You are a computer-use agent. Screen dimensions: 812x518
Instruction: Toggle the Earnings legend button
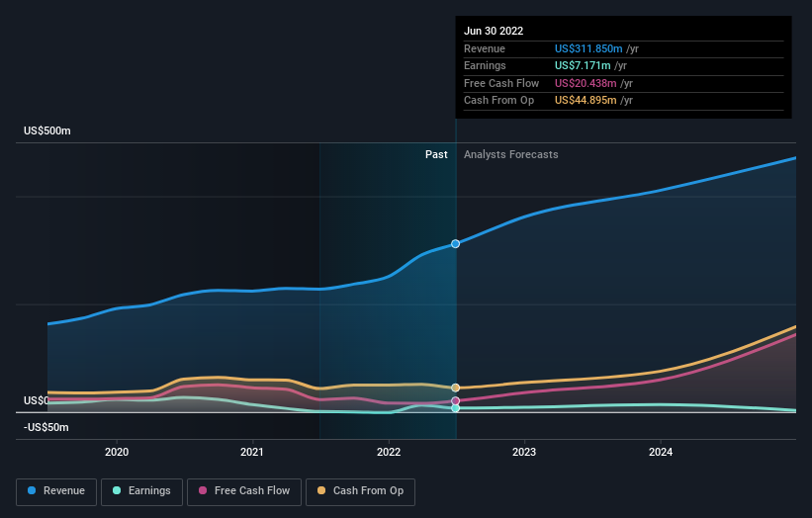point(141,491)
